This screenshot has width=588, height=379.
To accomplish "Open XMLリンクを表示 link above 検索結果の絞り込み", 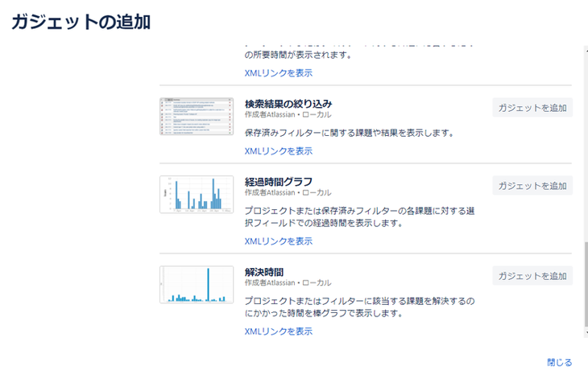I will tap(278, 73).
